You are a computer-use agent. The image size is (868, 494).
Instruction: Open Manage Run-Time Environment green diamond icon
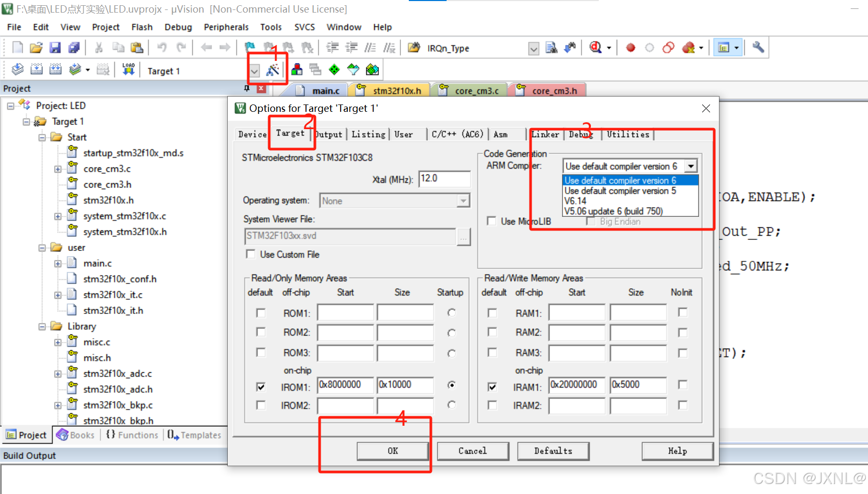tap(334, 69)
